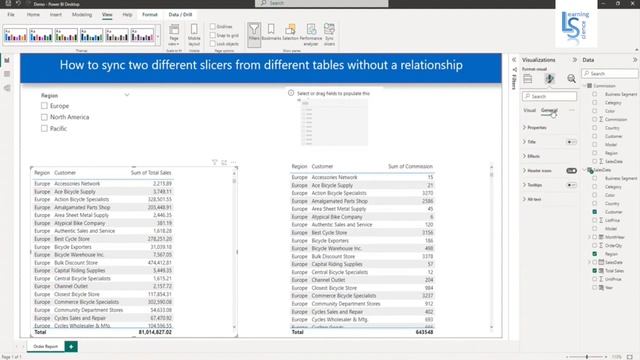Select the Format visual brush icon
The width and height of the screenshot is (640, 360).
point(549,79)
